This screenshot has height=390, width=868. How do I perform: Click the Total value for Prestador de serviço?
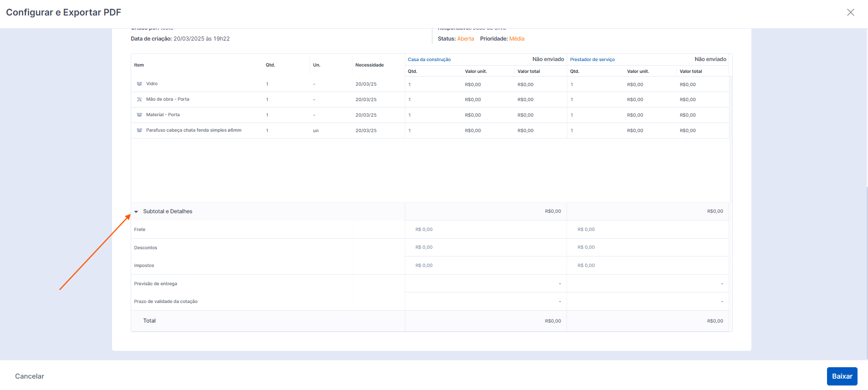pos(715,321)
